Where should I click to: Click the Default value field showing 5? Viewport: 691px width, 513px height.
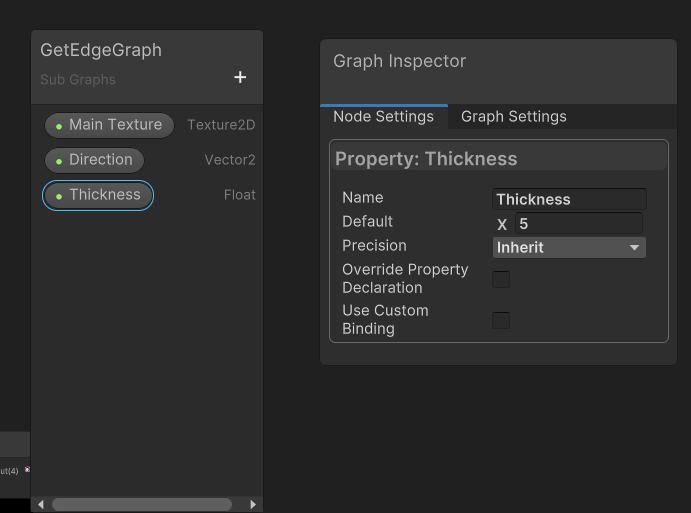point(578,224)
